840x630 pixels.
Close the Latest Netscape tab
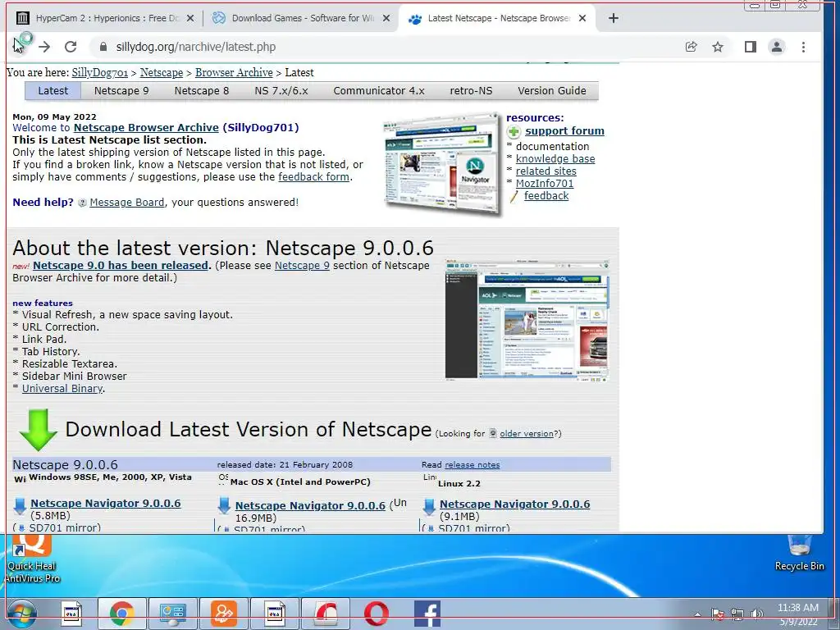[x=582, y=18]
